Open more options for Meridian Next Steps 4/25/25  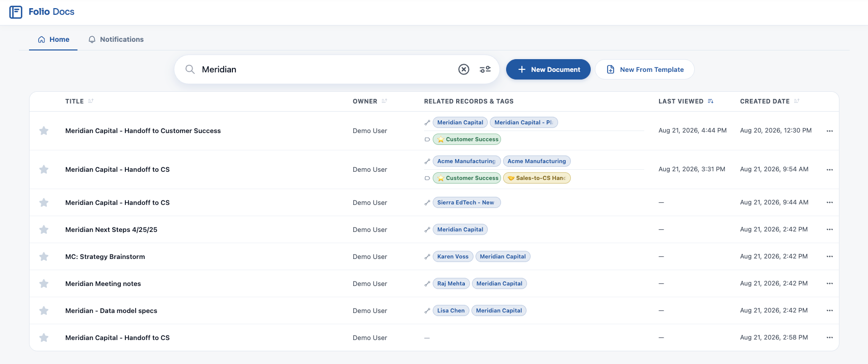click(x=830, y=229)
